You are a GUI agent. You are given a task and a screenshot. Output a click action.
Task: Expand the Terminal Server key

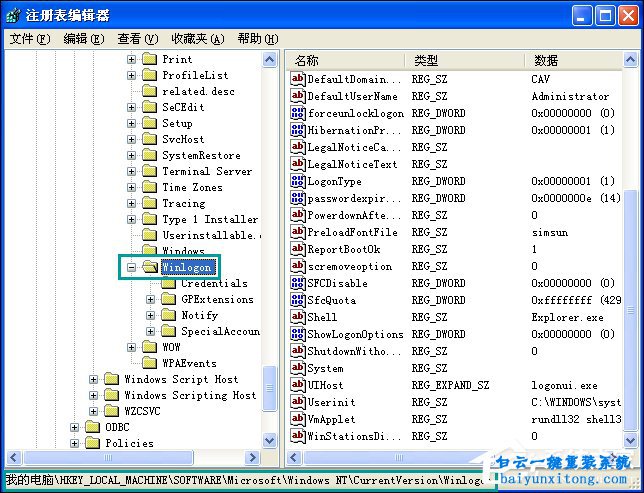131,171
